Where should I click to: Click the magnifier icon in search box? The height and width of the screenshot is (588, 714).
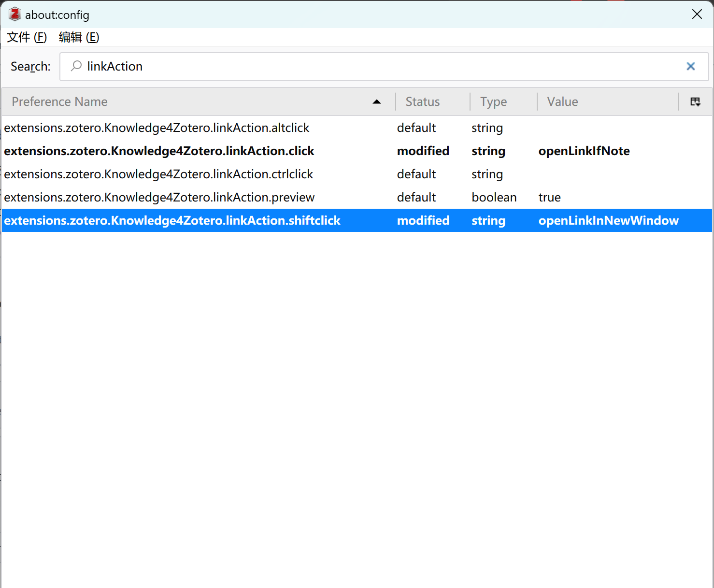(x=76, y=66)
